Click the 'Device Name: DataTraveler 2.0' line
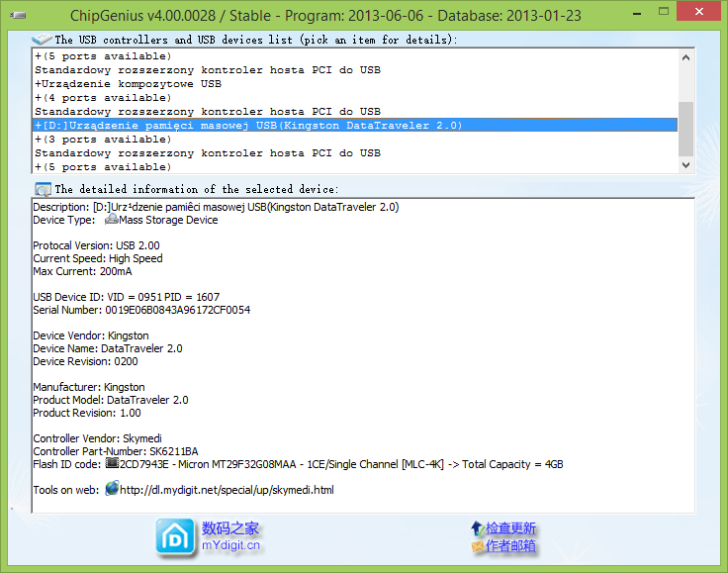728x573 pixels. coord(108,348)
